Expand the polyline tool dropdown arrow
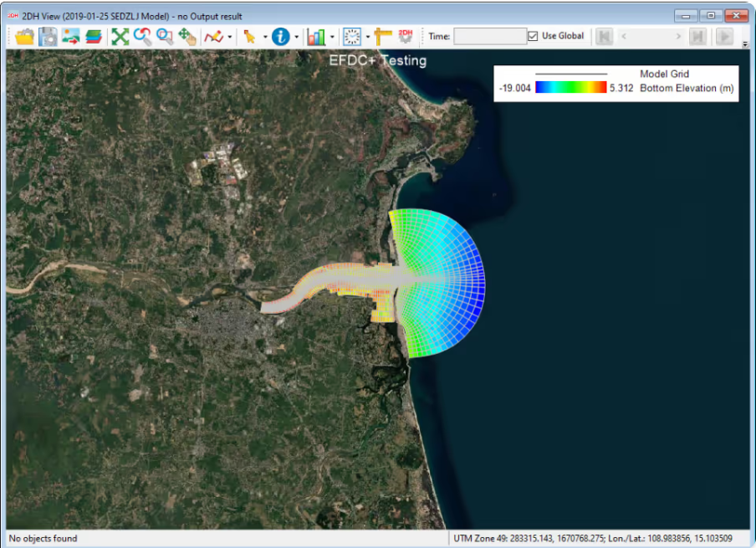 tap(230, 37)
